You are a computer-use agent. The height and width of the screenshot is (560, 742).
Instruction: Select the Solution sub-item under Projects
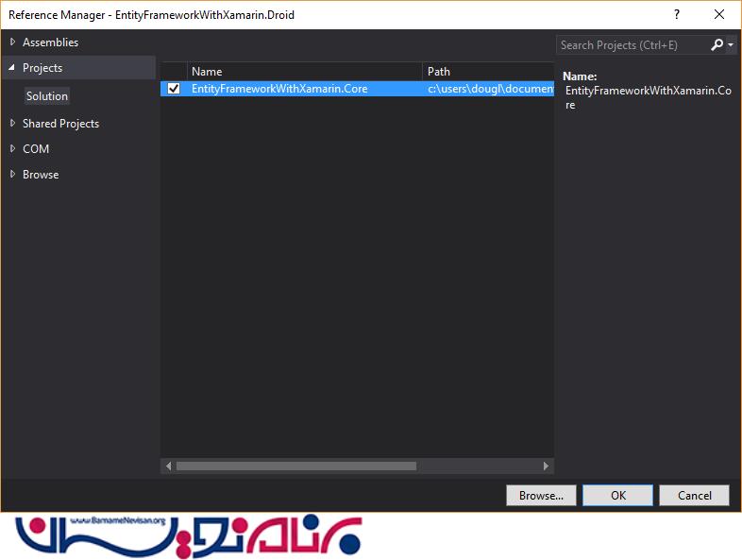[x=47, y=96]
